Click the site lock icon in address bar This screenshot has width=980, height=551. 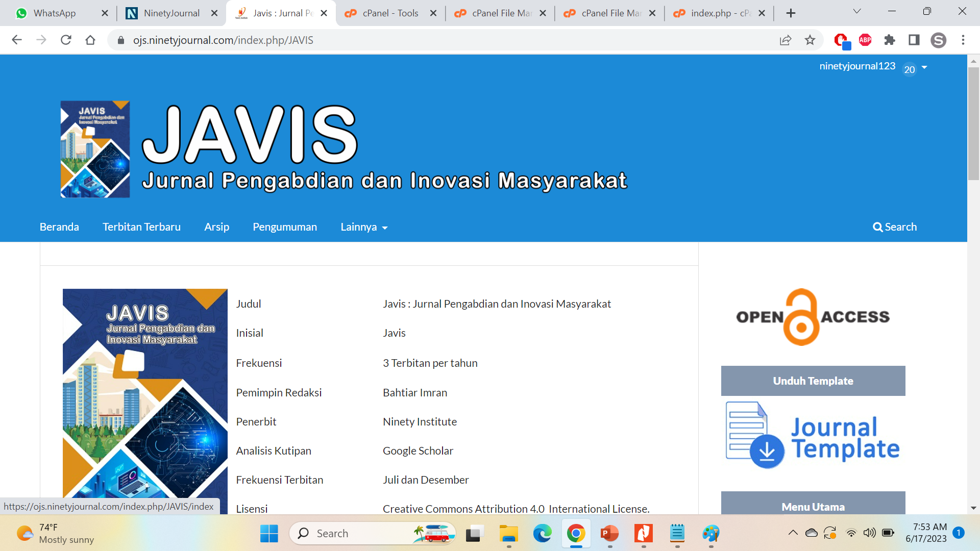[121, 40]
